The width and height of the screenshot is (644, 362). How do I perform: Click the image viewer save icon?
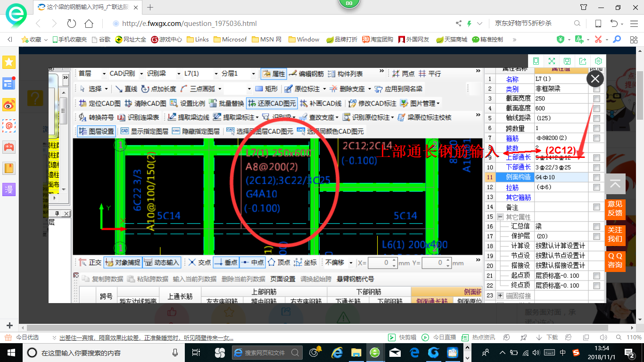tap(567, 61)
